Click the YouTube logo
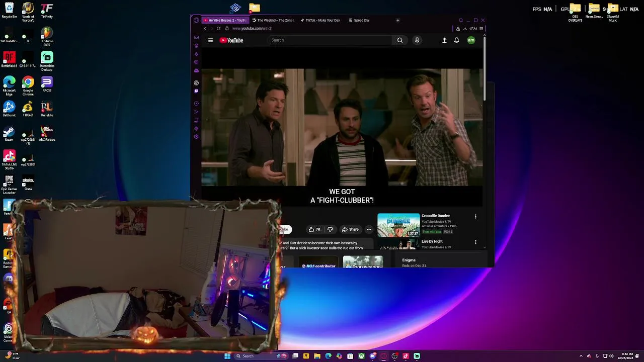 (x=231, y=40)
